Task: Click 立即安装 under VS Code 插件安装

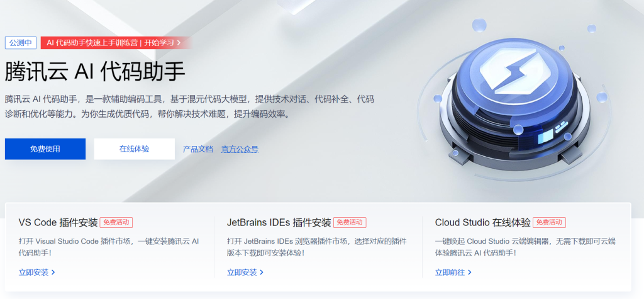Action: [34, 273]
